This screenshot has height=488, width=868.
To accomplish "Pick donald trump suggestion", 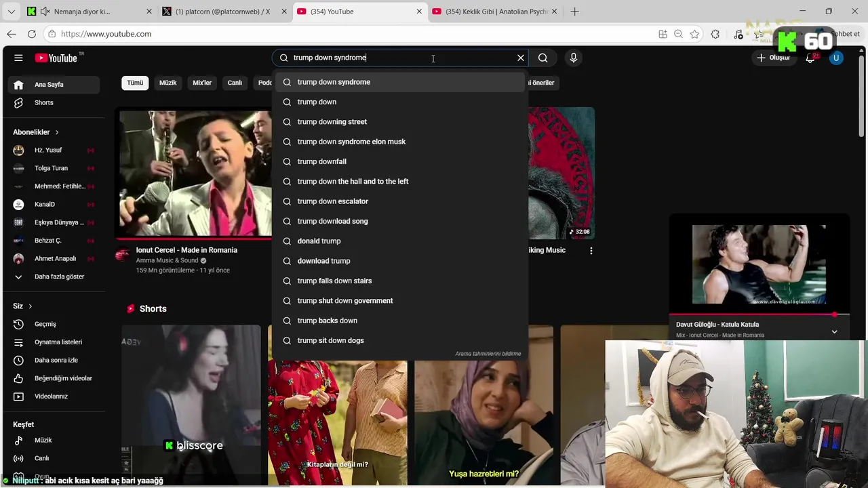I will click(400, 241).
